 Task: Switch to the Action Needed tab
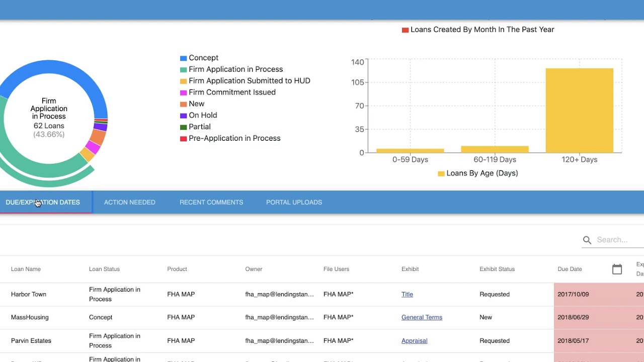pos(130,202)
